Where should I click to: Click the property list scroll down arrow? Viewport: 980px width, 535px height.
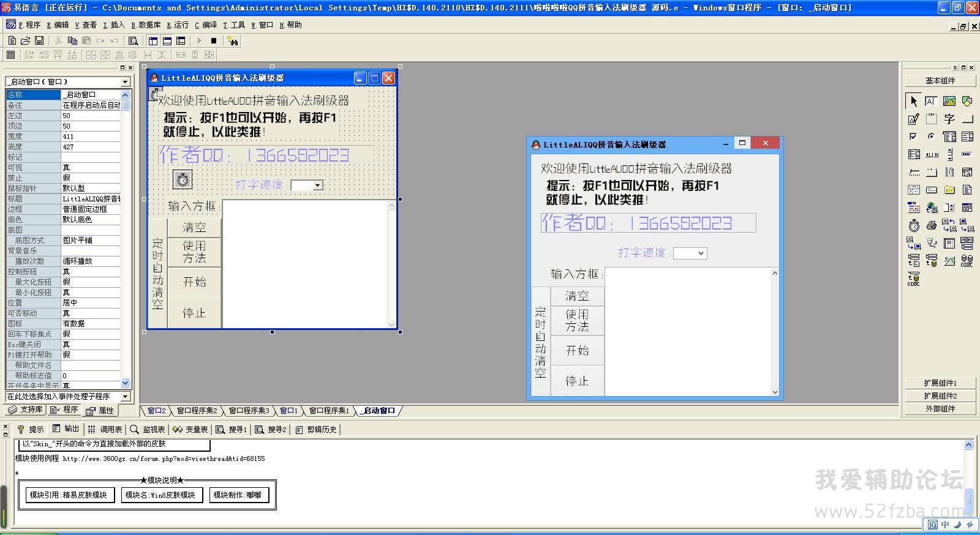click(126, 383)
